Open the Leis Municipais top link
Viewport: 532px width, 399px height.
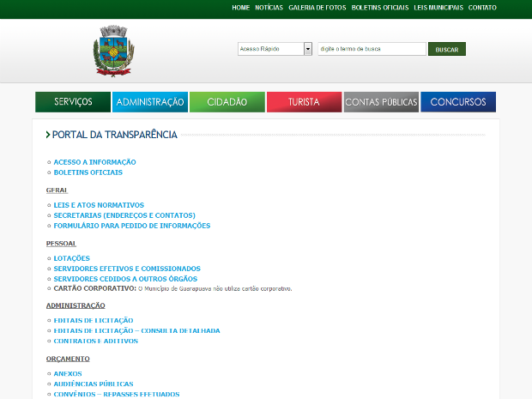438,8
